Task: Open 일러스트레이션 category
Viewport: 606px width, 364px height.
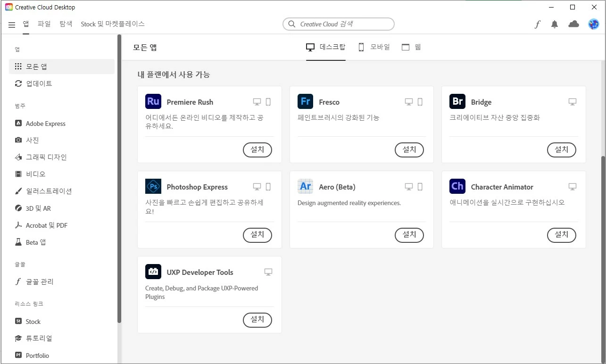Action: point(62,191)
